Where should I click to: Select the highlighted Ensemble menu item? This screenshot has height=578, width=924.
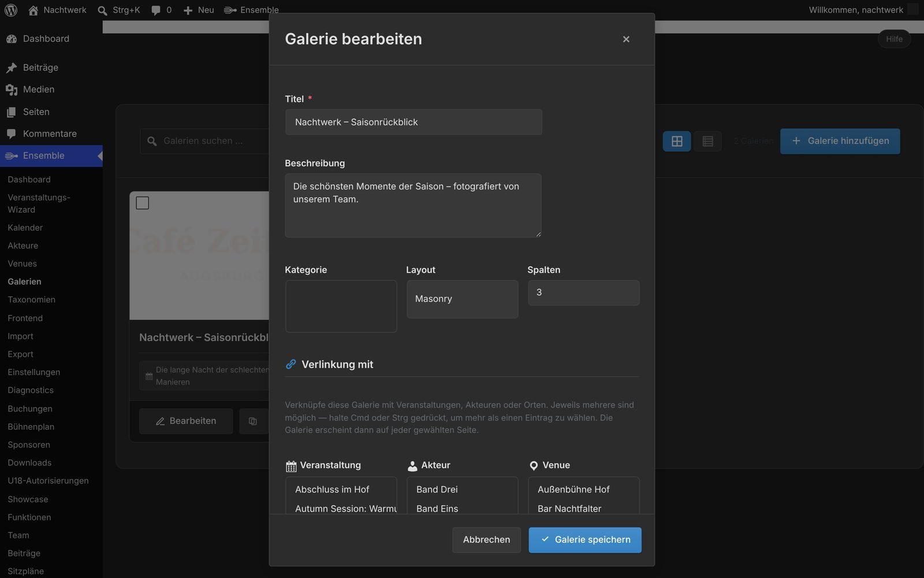[51, 156]
